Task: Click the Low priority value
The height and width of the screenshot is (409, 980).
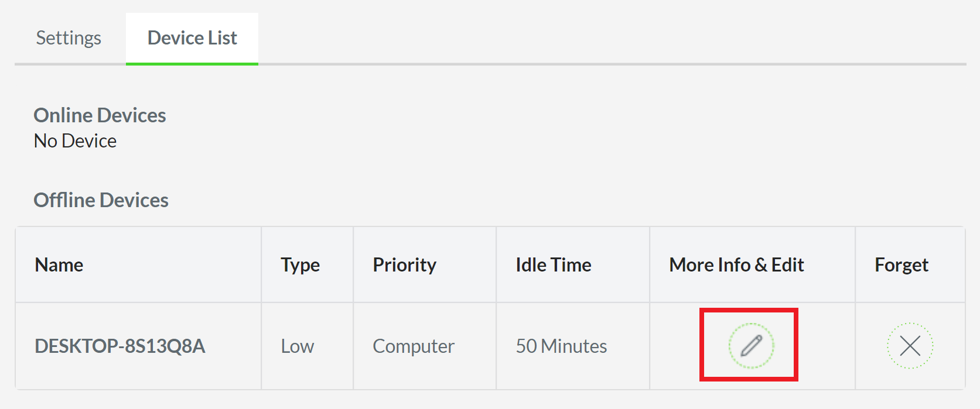Action: [x=298, y=346]
